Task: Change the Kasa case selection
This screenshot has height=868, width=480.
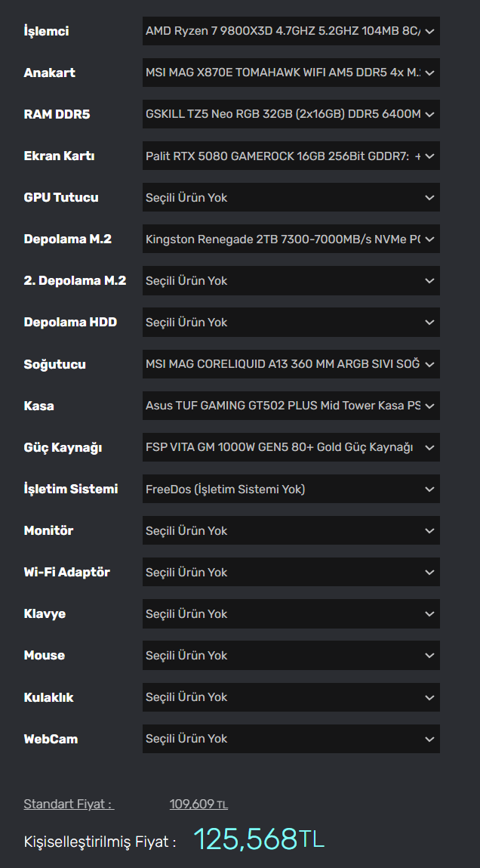Action: click(x=291, y=406)
